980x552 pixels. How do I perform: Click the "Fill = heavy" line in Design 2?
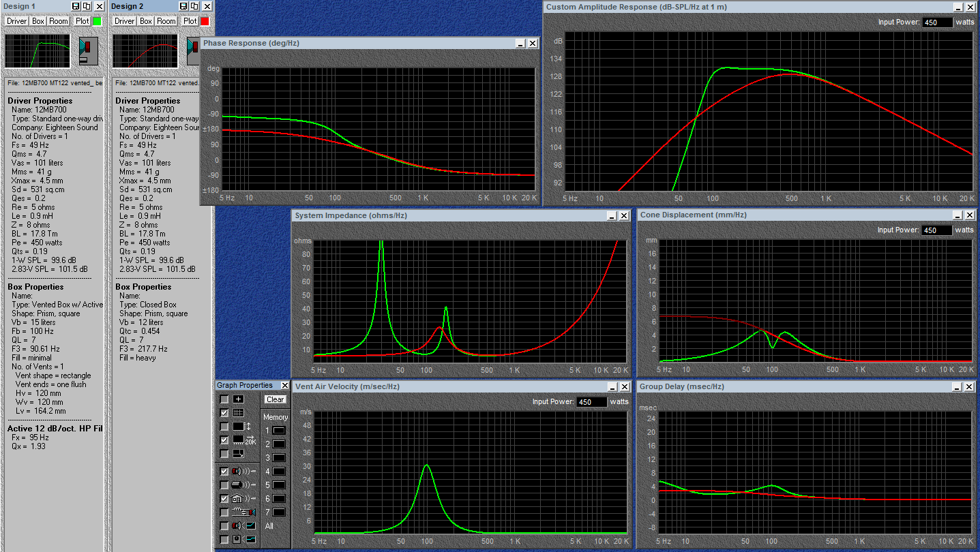137,358
